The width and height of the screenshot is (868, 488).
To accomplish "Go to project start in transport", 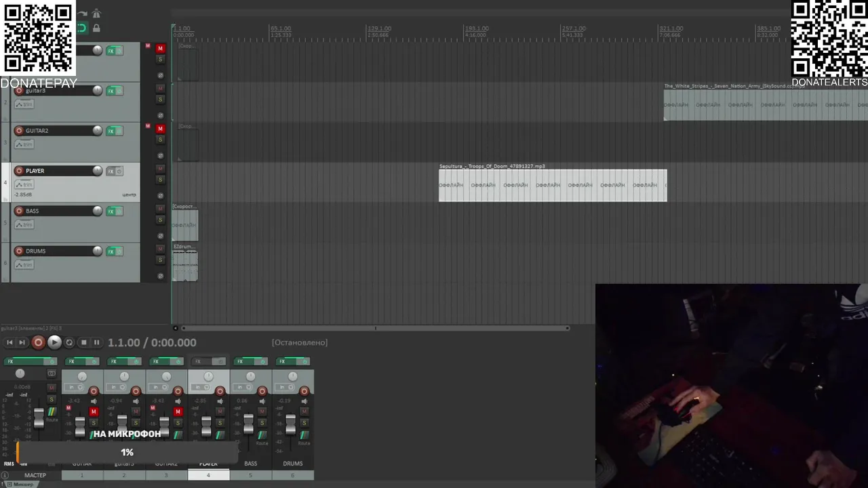I will tap(9, 342).
